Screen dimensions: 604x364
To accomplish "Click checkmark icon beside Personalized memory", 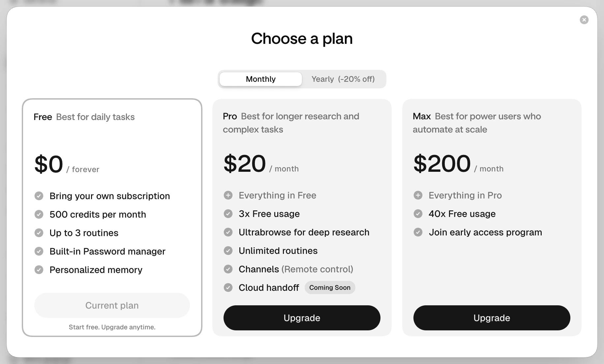I will [x=39, y=270].
